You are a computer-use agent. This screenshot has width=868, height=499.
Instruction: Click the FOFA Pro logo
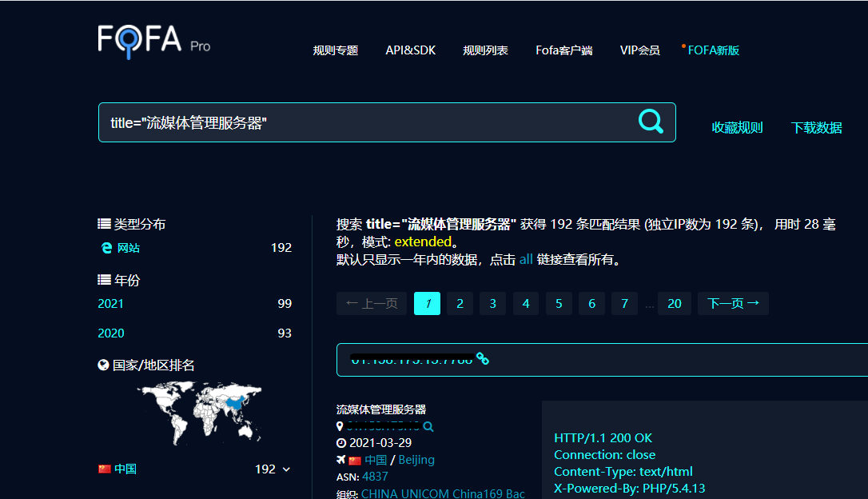click(x=154, y=42)
